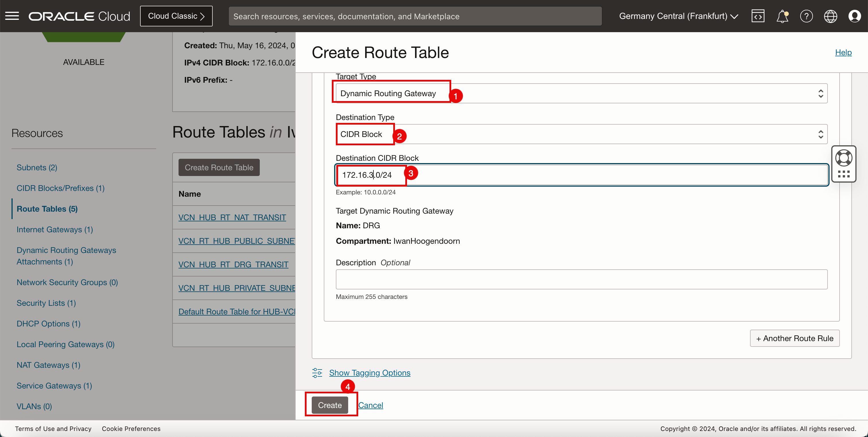Click the notifications bell icon
This screenshot has height=437, width=868.
tap(783, 16)
